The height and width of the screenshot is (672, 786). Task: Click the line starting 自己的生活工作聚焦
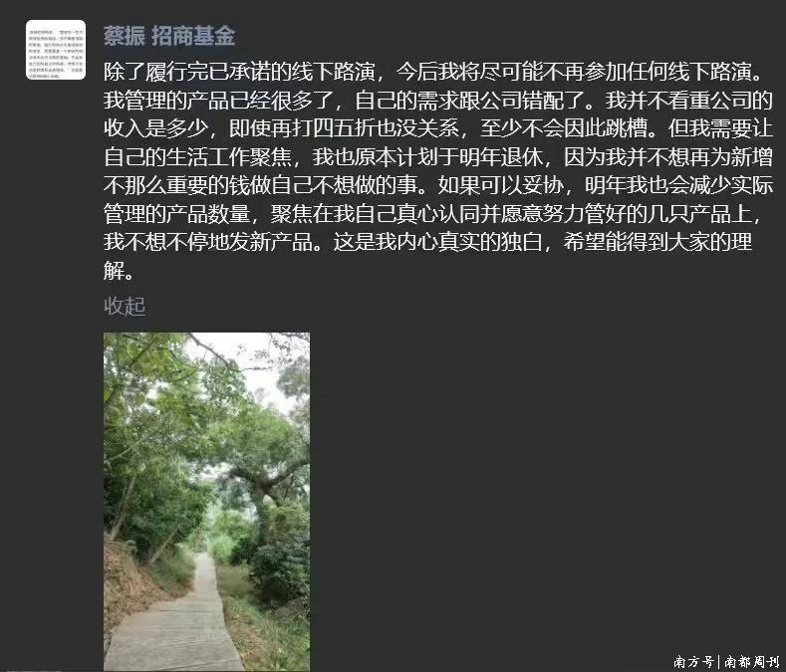(x=438, y=157)
